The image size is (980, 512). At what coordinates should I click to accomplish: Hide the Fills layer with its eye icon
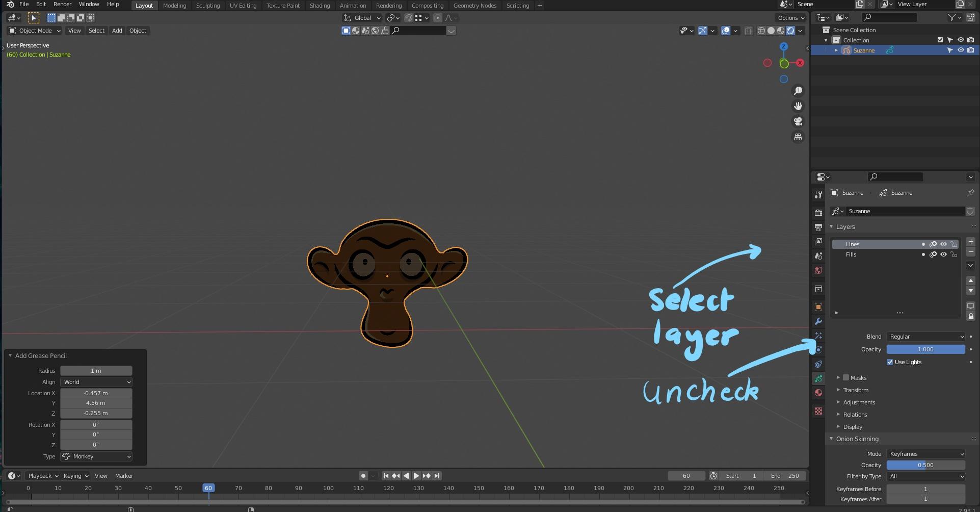pos(943,254)
